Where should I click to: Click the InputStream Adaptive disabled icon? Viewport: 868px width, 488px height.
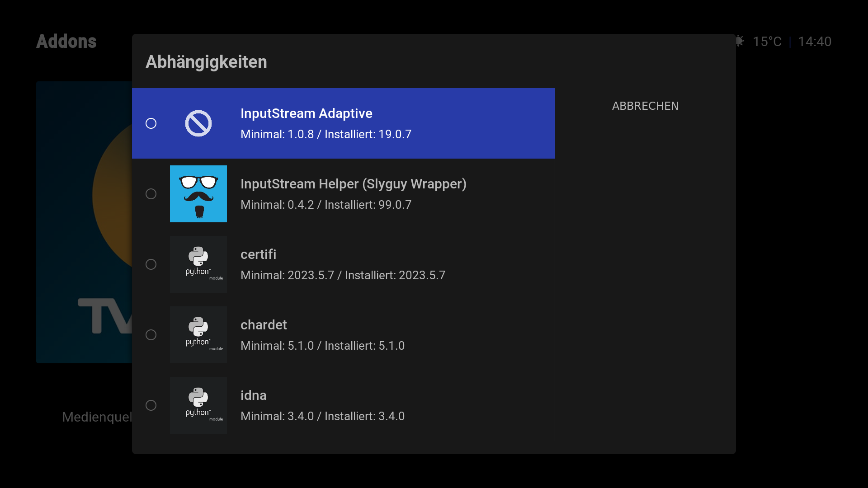(x=198, y=123)
